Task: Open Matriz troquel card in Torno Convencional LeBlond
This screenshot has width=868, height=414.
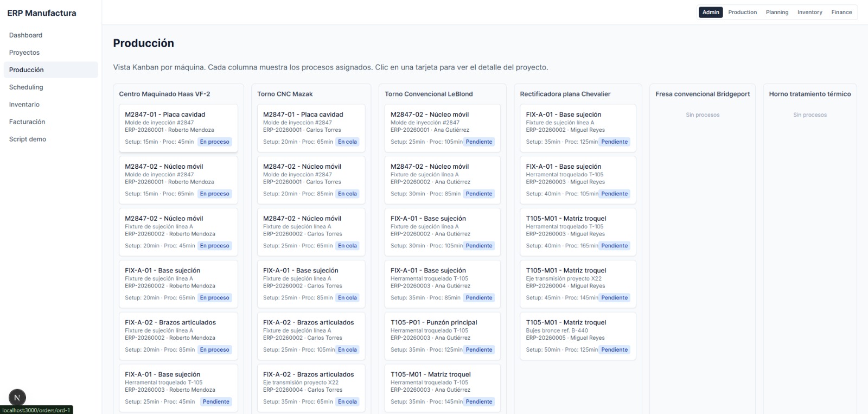Action: point(442,388)
